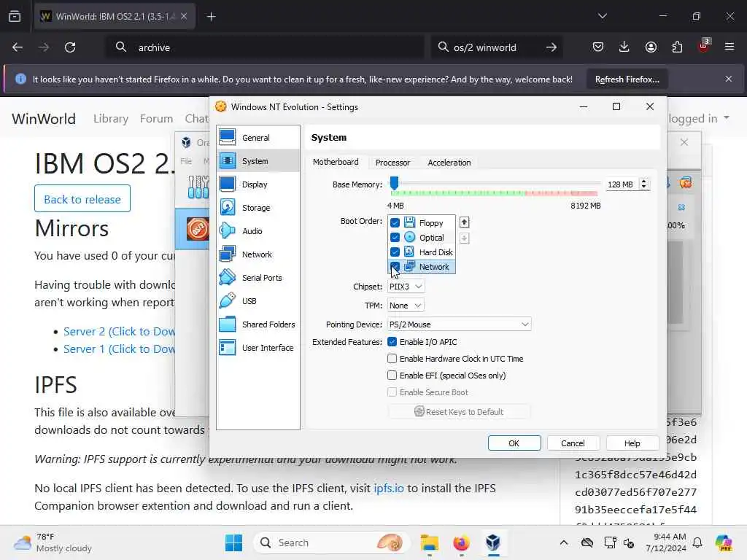Toggle Optical boot checkbox
Image resolution: width=747 pixels, height=560 pixels.
pos(395,237)
